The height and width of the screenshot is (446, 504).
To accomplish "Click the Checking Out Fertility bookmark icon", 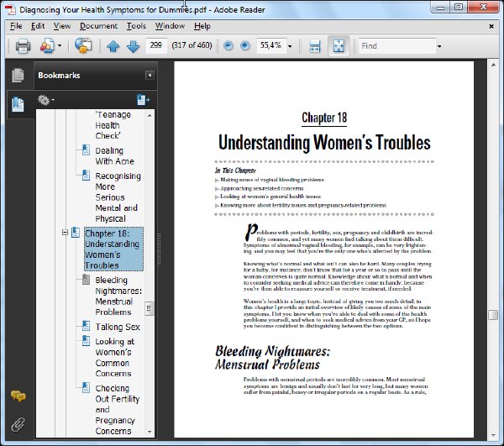I will 86,387.
